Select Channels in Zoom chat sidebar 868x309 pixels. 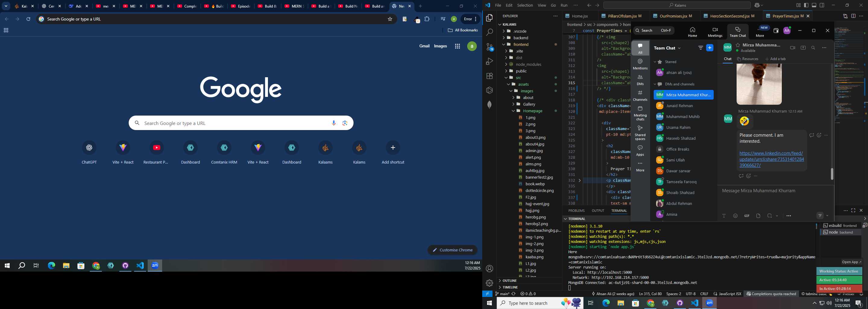(x=640, y=96)
